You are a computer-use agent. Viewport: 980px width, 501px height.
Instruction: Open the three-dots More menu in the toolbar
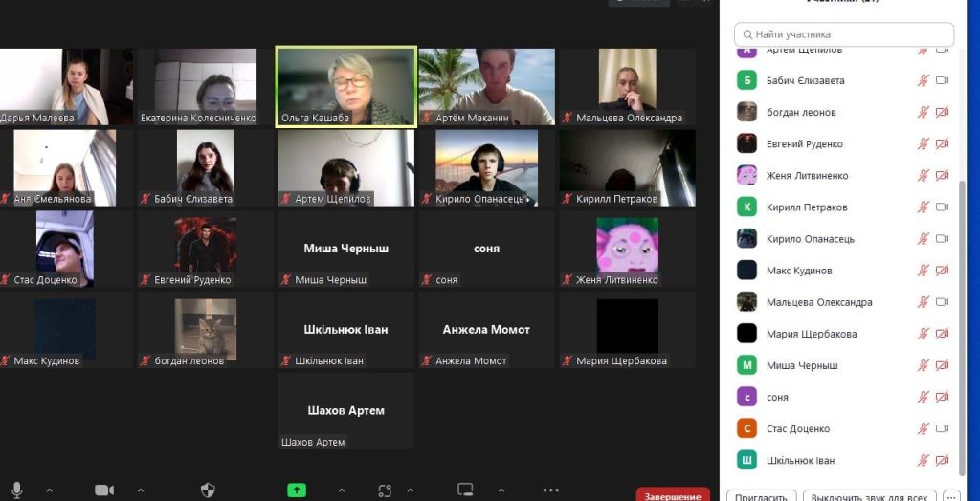pos(550,490)
